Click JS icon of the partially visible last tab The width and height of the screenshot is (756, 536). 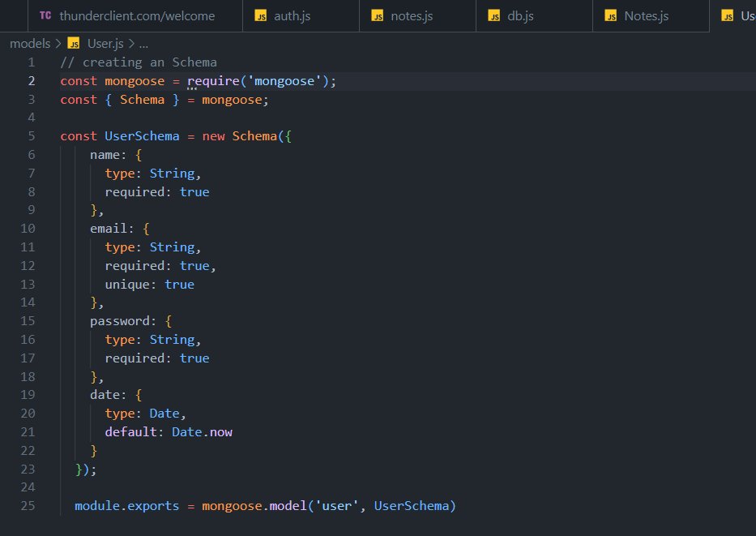(x=727, y=16)
